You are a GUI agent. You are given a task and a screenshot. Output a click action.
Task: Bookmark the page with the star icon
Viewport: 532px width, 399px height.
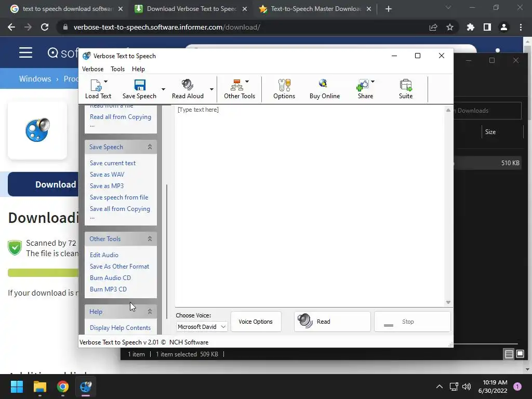[x=450, y=27]
